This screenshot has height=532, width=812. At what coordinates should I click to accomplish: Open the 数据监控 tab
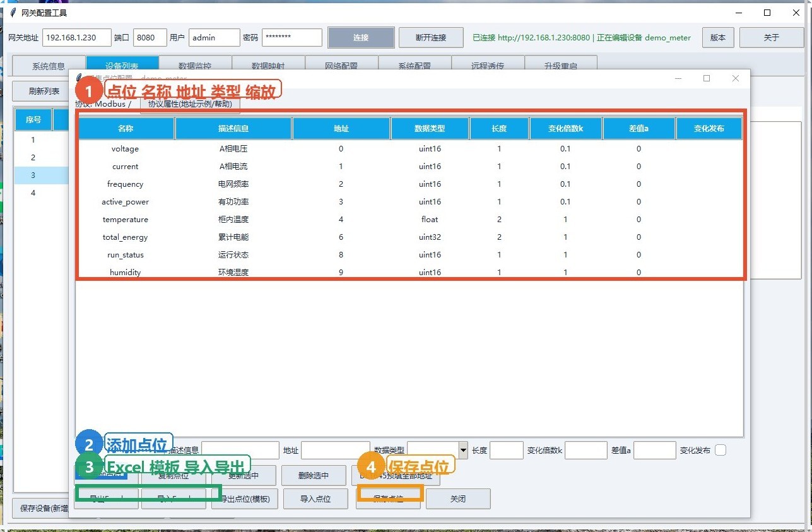pos(195,66)
